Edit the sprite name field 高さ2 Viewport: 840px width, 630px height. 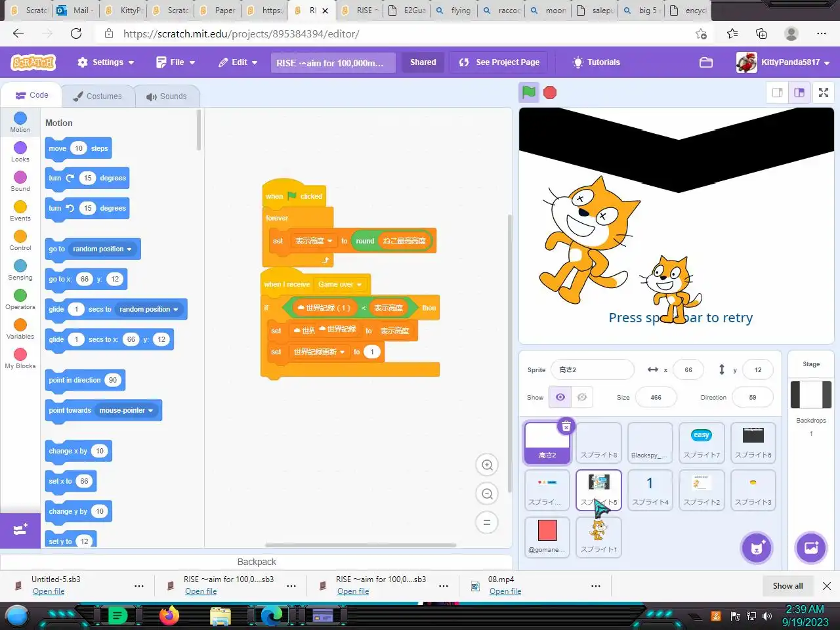pyautogui.click(x=593, y=369)
